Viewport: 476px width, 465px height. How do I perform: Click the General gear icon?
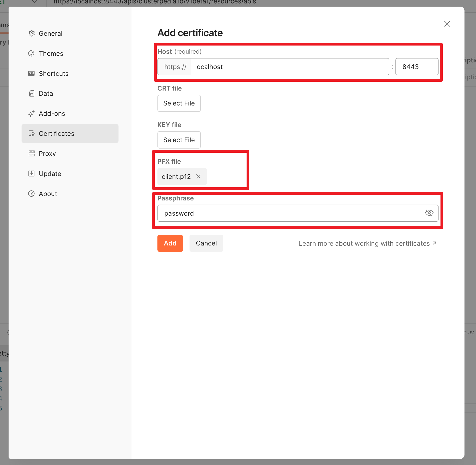coord(32,33)
